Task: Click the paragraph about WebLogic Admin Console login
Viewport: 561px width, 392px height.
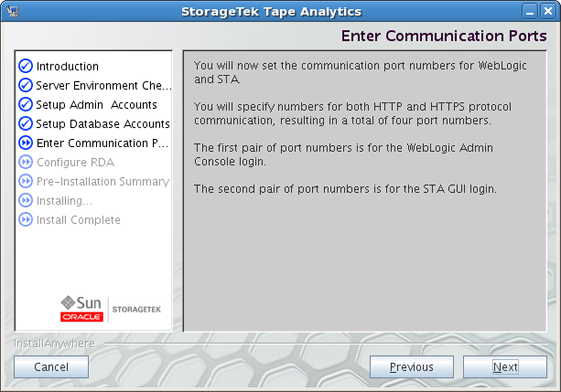Action: [x=343, y=155]
